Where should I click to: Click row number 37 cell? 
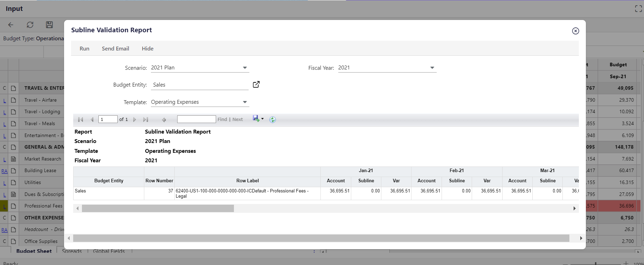(159, 193)
